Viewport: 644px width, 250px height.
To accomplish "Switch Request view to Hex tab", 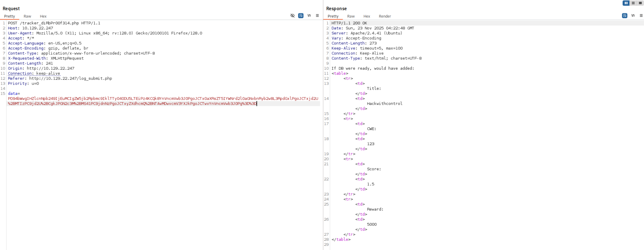I will tap(43, 16).
